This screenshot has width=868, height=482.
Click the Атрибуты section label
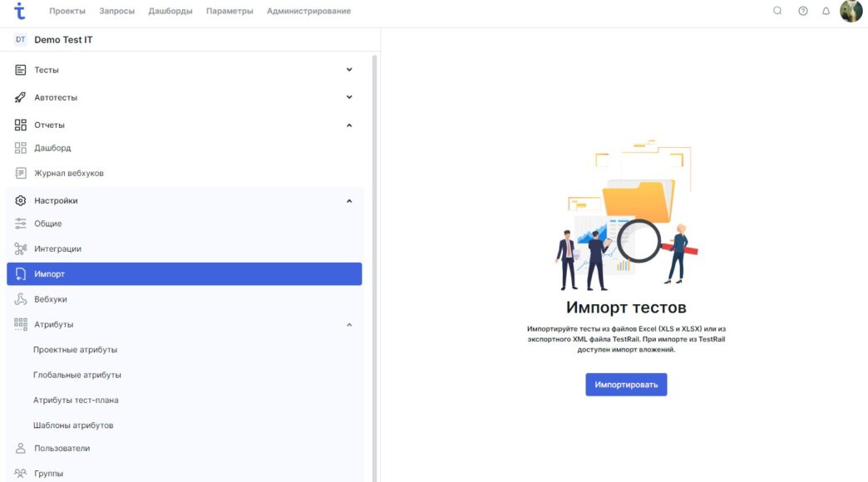(54, 325)
